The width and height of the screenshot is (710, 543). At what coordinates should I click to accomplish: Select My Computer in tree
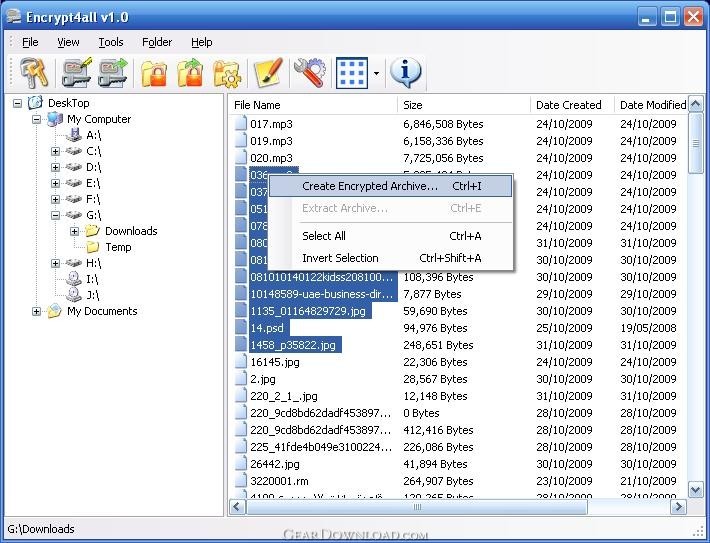coord(99,120)
